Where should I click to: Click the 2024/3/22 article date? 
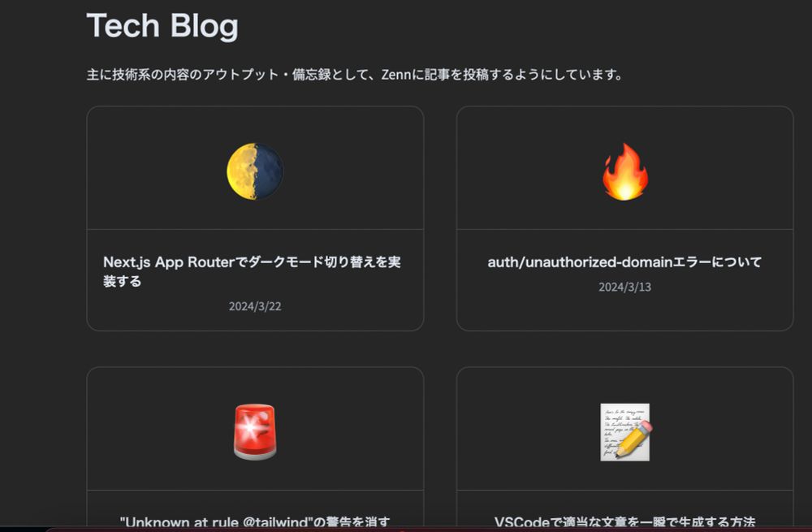[255, 306]
